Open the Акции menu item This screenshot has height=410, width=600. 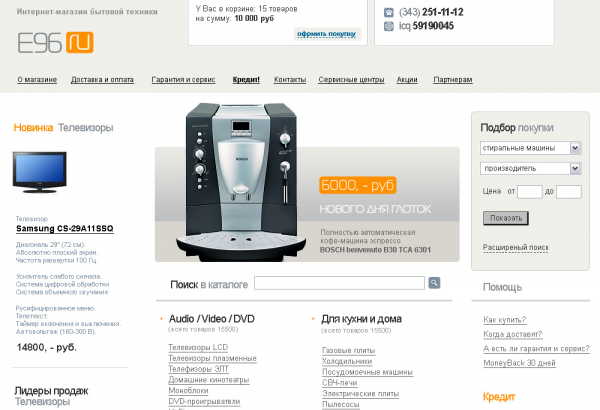[x=407, y=80]
